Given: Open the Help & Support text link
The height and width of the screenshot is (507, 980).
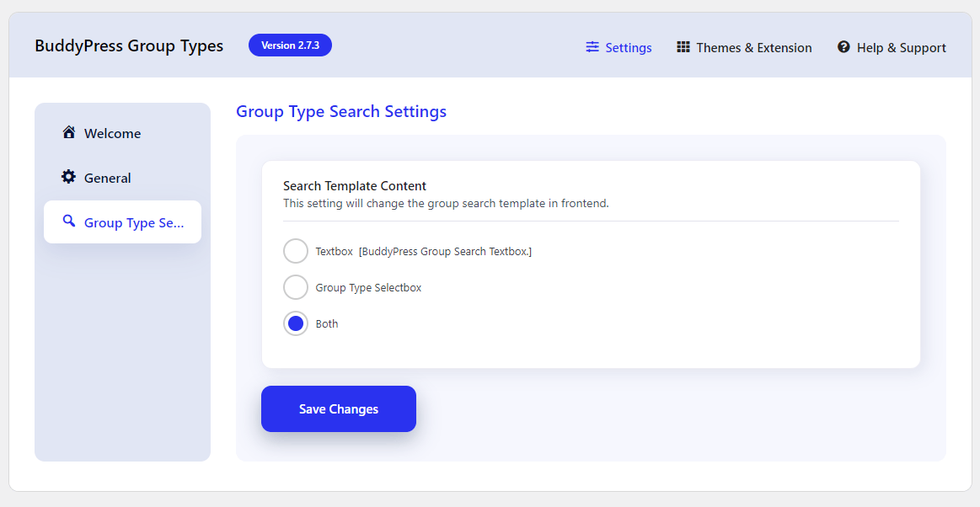Looking at the screenshot, I should (902, 48).
